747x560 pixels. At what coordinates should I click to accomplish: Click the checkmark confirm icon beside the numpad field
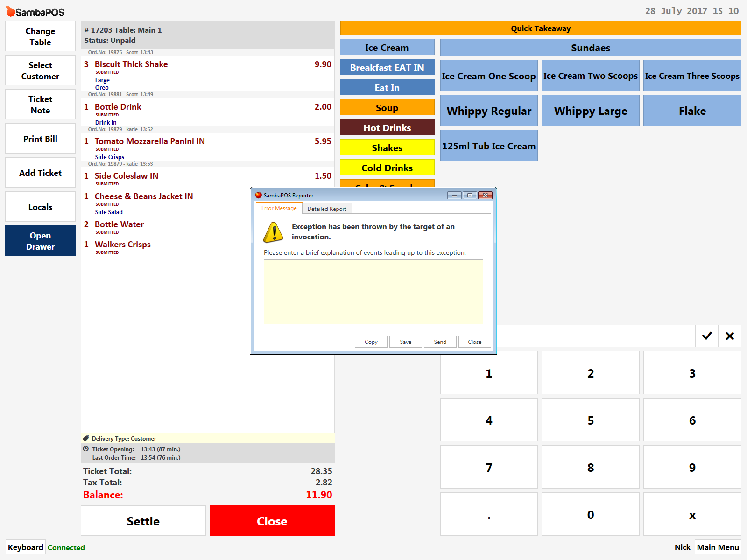click(707, 336)
